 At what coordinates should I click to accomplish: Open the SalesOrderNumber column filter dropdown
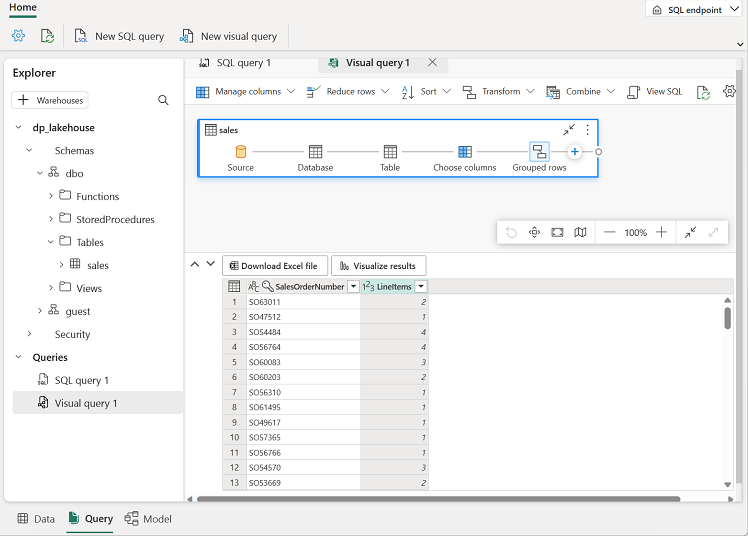click(353, 286)
